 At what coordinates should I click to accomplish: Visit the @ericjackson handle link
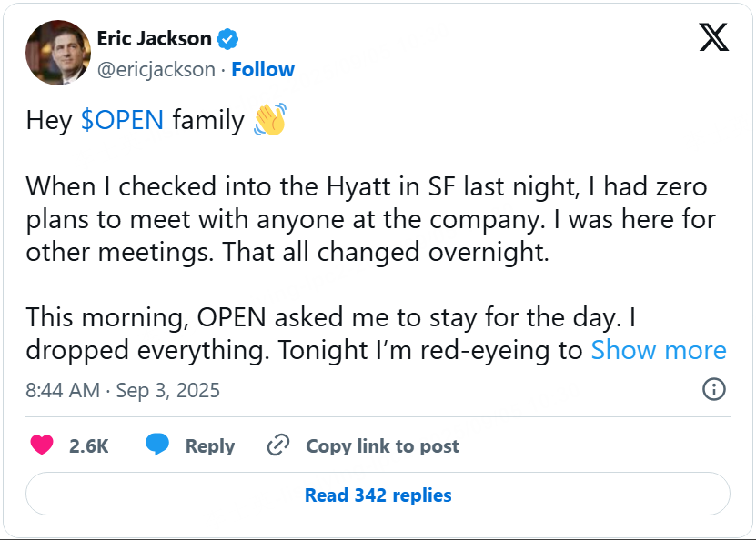(156, 70)
